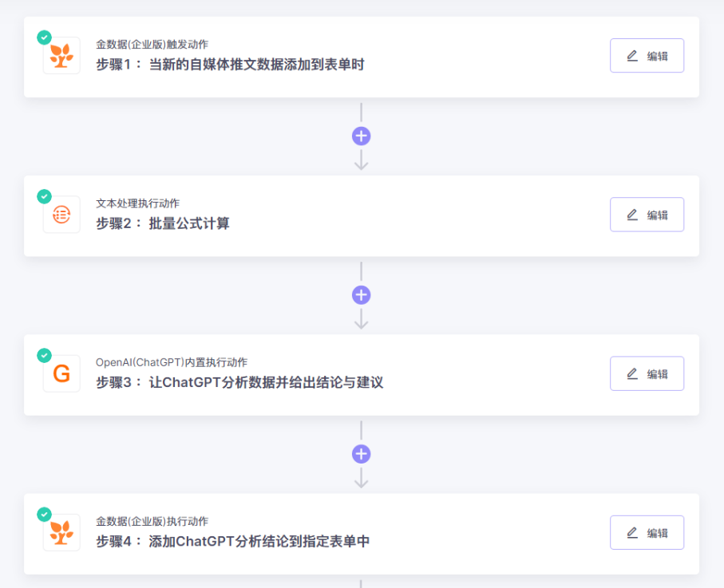Click the Jinshuju app icon in step 4
The width and height of the screenshot is (724, 588).
click(x=61, y=532)
